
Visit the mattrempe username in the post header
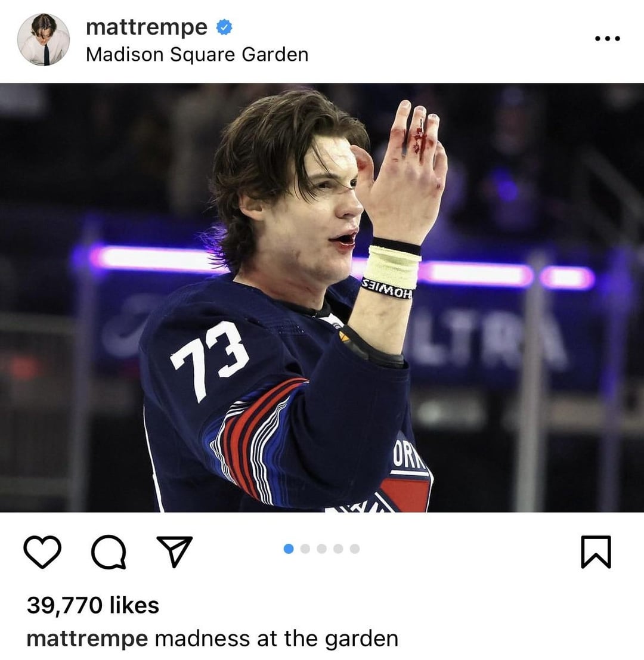pos(147,27)
